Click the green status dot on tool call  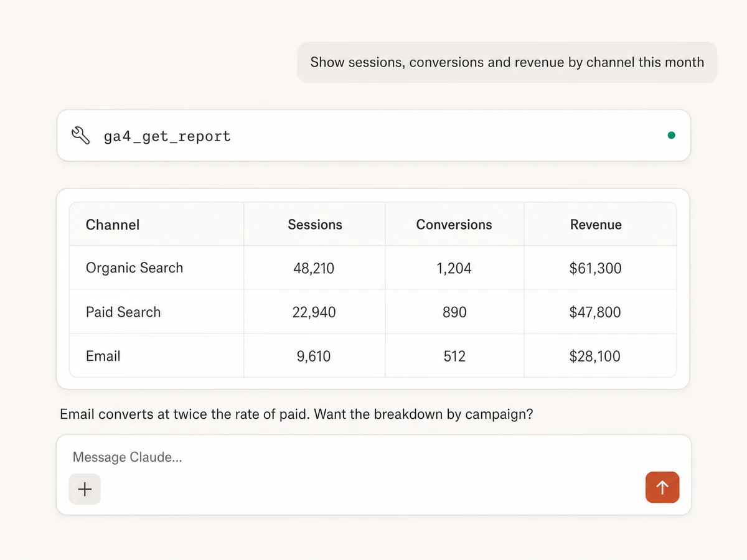(671, 135)
